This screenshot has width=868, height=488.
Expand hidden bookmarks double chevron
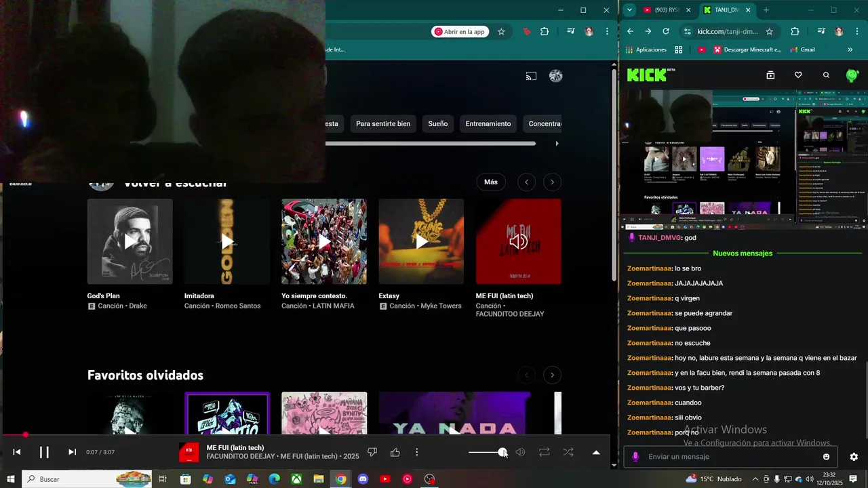[850, 49]
